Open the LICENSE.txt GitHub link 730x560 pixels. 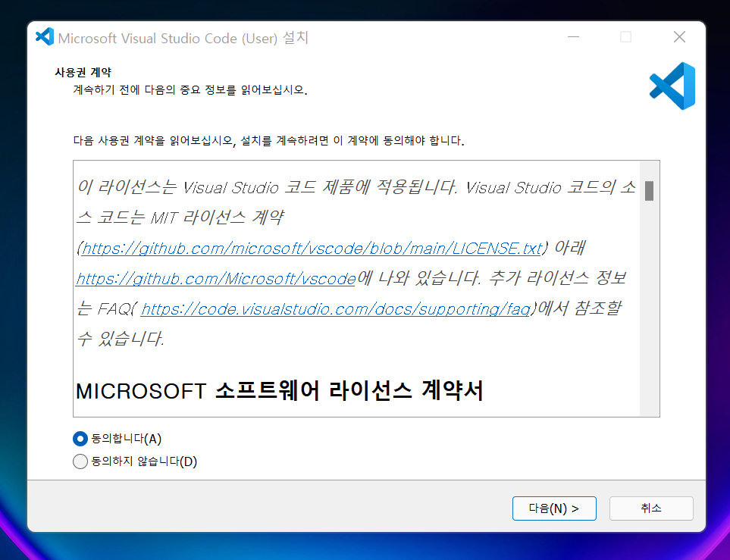tap(312, 248)
